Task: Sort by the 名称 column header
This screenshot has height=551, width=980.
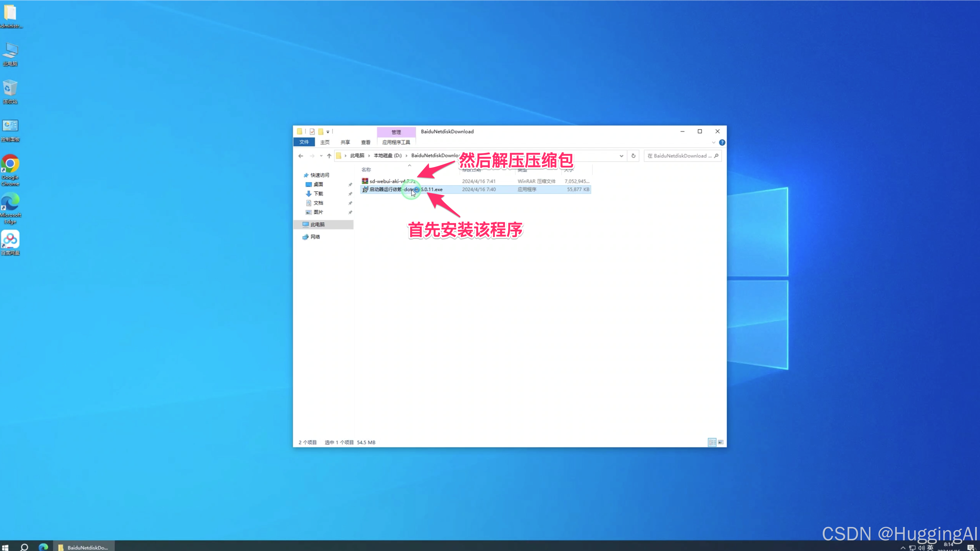Action: [366, 170]
